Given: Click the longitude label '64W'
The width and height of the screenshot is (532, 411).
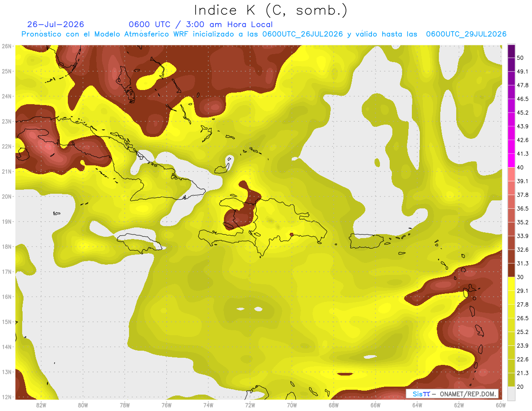Looking at the screenshot, I should (x=417, y=405).
